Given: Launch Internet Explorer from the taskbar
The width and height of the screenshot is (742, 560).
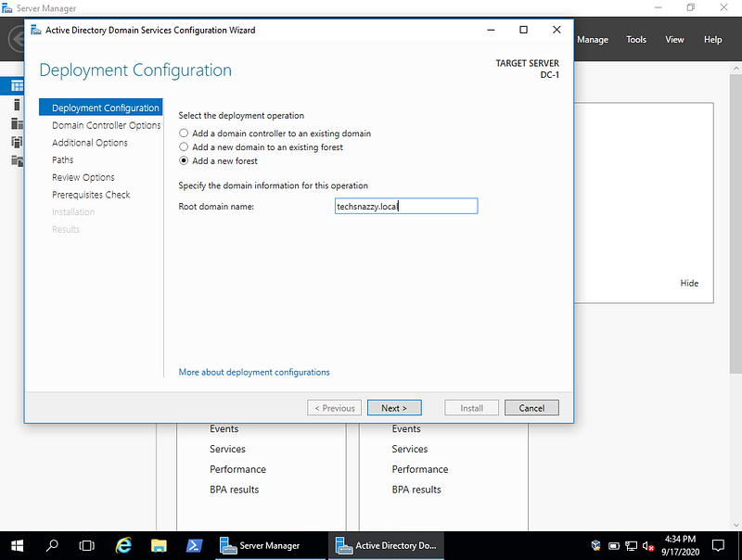Looking at the screenshot, I should point(123,546).
